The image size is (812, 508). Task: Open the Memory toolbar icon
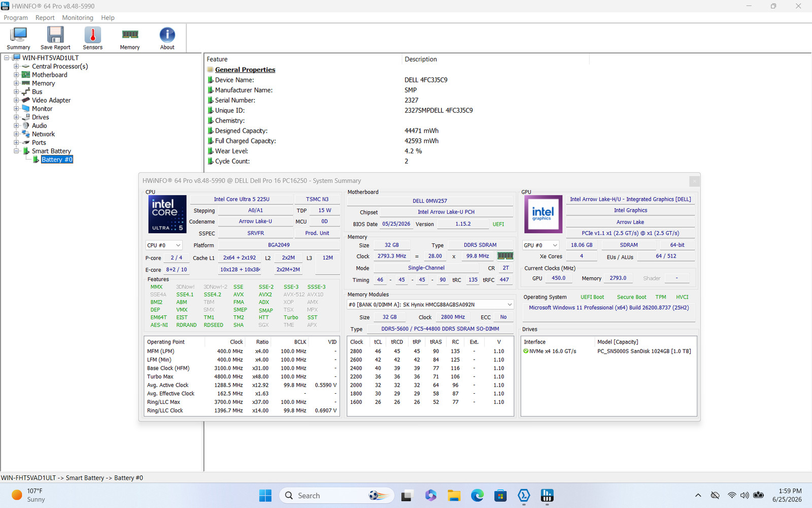pyautogui.click(x=130, y=38)
